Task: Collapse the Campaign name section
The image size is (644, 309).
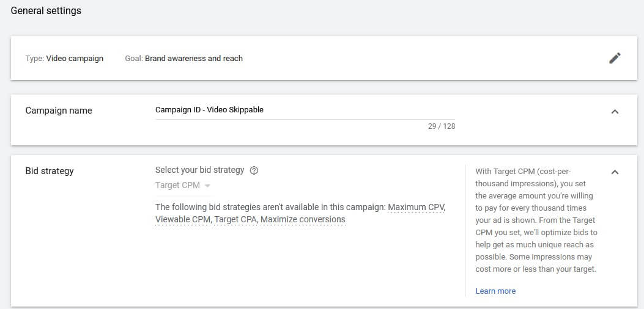Action: click(615, 112)
